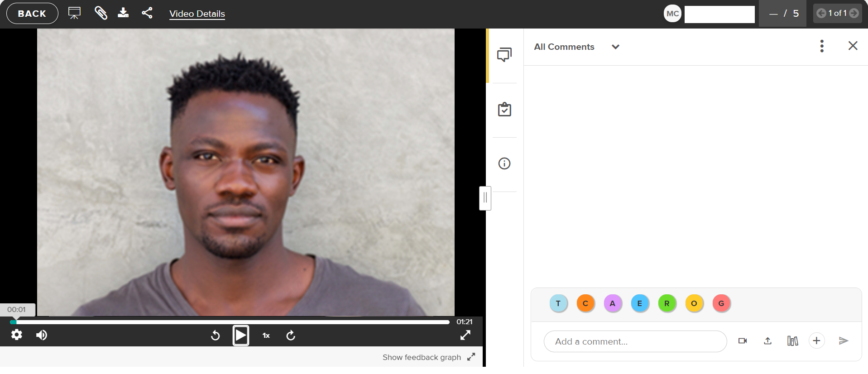868x374 pixels.
Task: Click the panel resize handle
Action: 485,198
